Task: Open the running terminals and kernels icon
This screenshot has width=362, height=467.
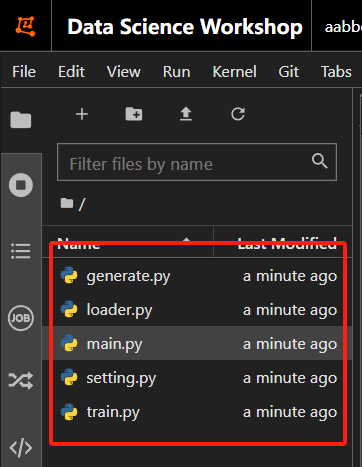Action: pos(21,185)
